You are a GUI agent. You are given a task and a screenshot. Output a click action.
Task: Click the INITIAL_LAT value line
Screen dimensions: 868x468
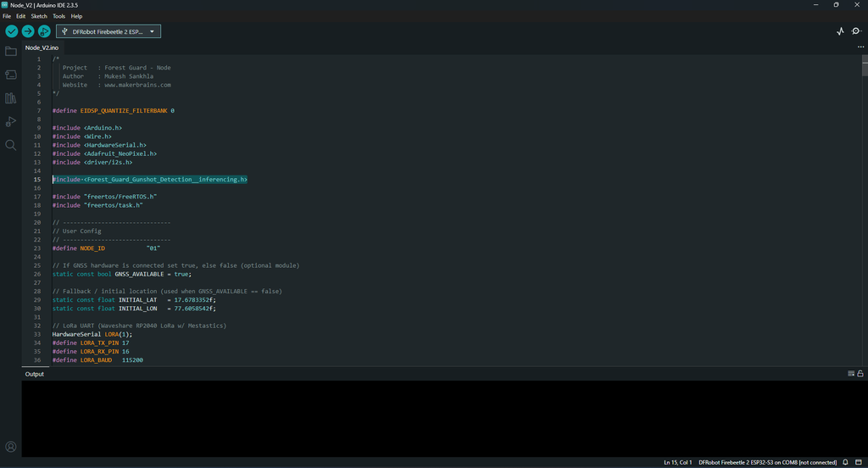(x=134, y=299)
